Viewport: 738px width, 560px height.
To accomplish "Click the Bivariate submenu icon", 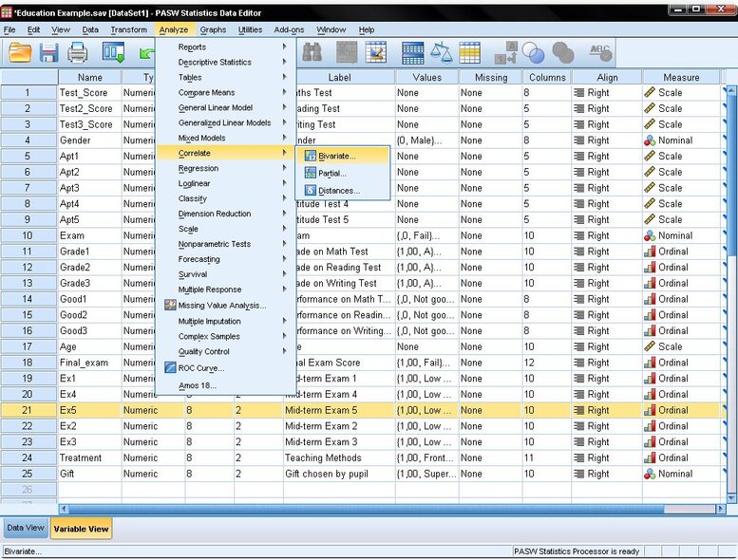I will tap(311, 156).
